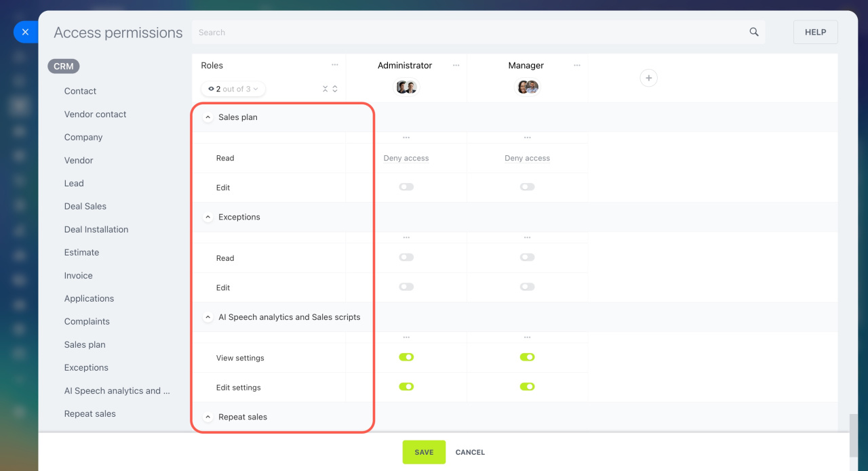Toggle Sales plan Edit for Administrator
868x471 pixels.
point(406,187)
